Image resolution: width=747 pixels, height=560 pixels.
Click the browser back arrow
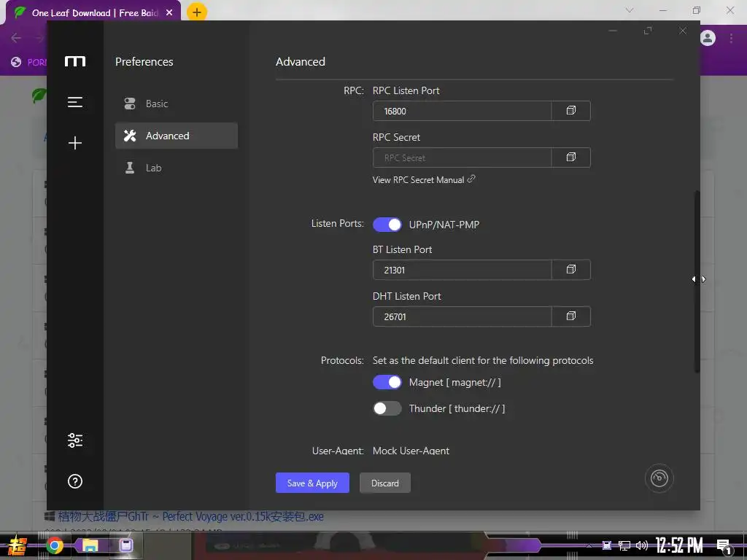(x=16, y=38)
